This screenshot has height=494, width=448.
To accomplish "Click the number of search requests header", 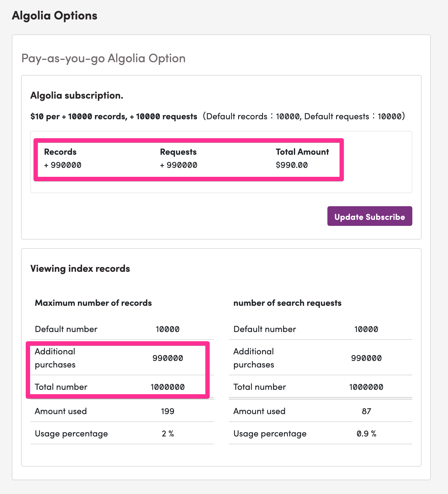I will [x=287, y=303].
